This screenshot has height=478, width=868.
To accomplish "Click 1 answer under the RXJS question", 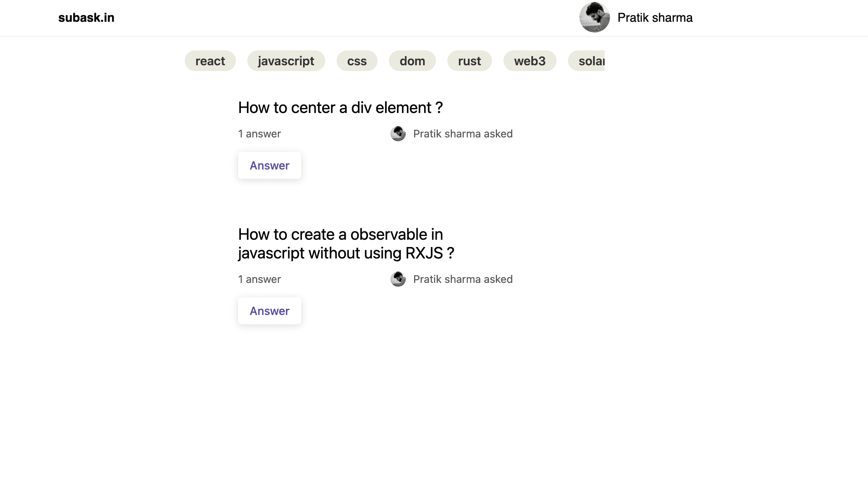I will (x=259, y=279).
